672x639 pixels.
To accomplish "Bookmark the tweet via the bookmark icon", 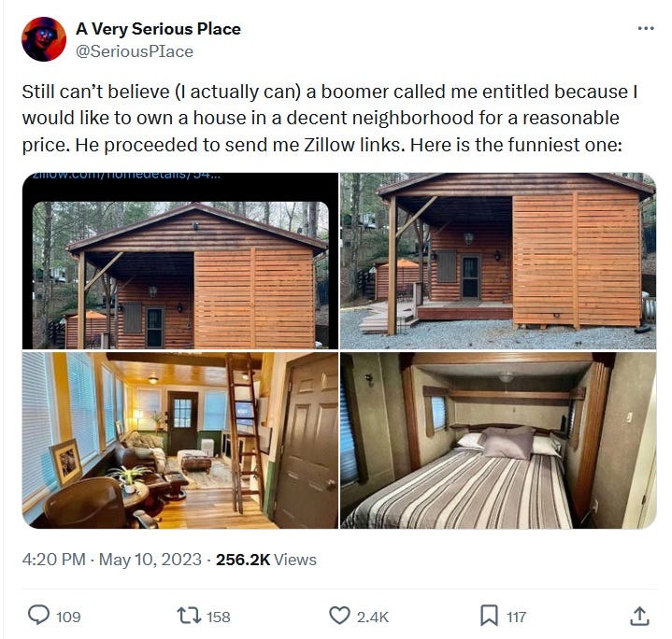I will (489, 616).
